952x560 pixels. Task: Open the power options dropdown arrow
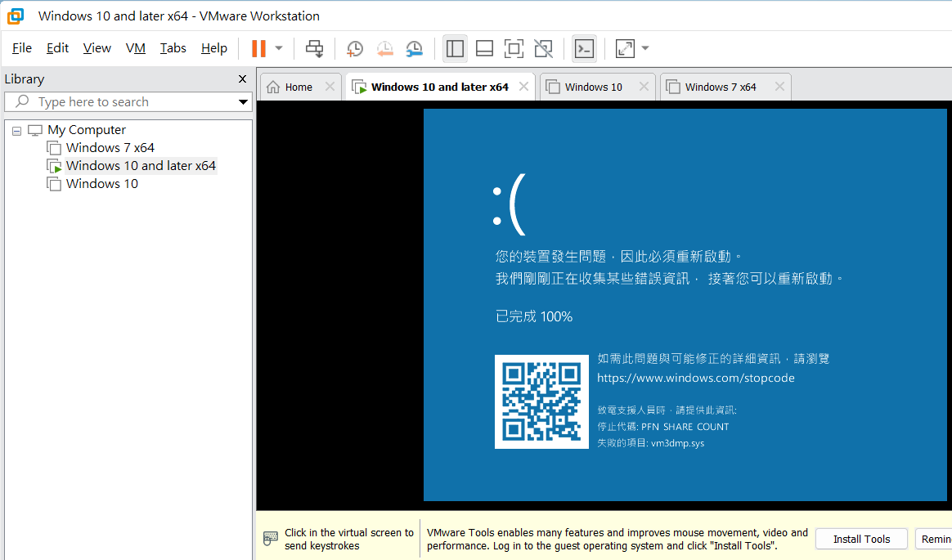coord(279,48)
